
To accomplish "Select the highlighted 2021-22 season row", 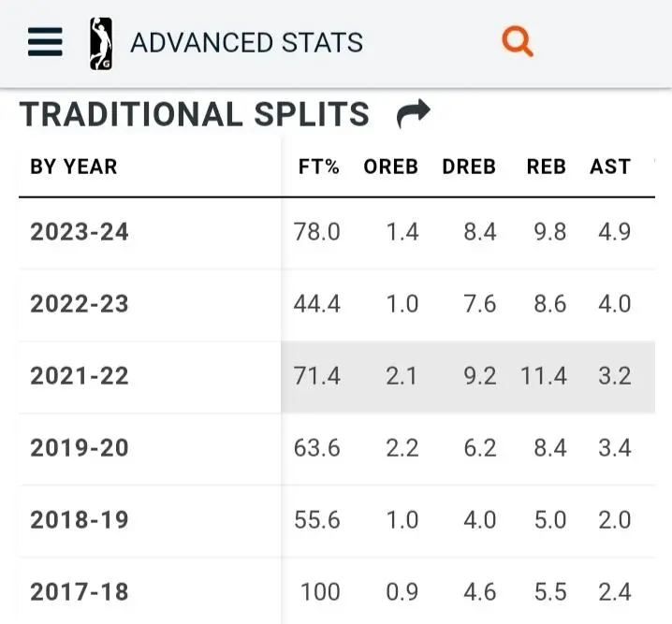I will point(80,376).
